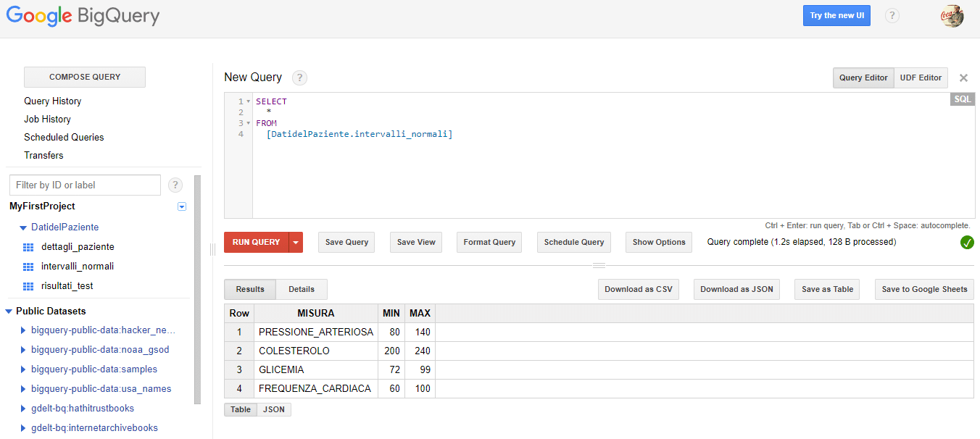980x439 pixels.
Task: Expand gdelt-bq:internetarchivebooks dataset
Action: coord(23,428)
